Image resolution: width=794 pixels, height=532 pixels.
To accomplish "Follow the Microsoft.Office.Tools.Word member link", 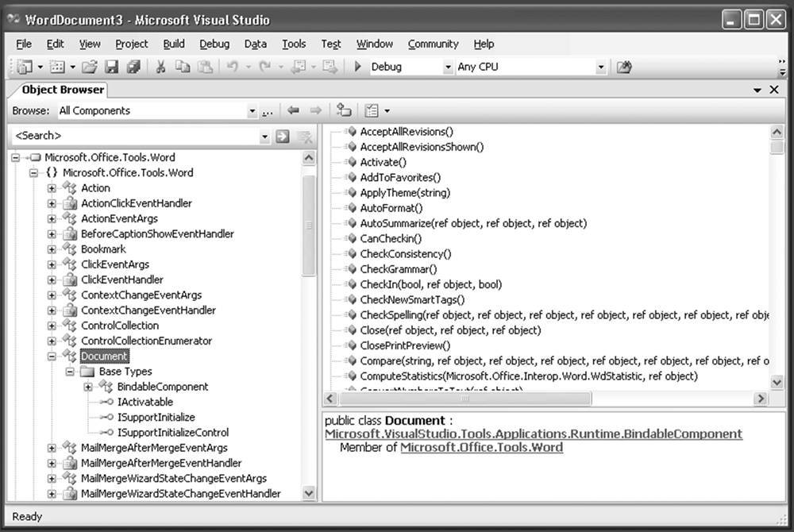I will tap(482, 448).
